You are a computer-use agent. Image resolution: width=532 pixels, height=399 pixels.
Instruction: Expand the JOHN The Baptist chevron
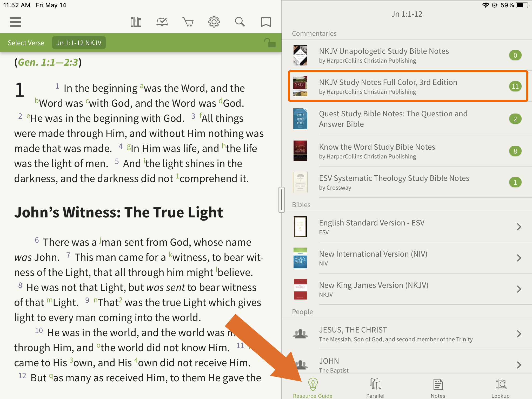pyautogui.click(x=519, y=365)
